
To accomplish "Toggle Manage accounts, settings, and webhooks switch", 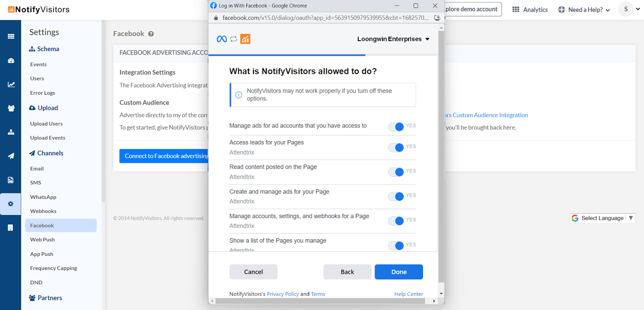I will click(x=396, y=221).
